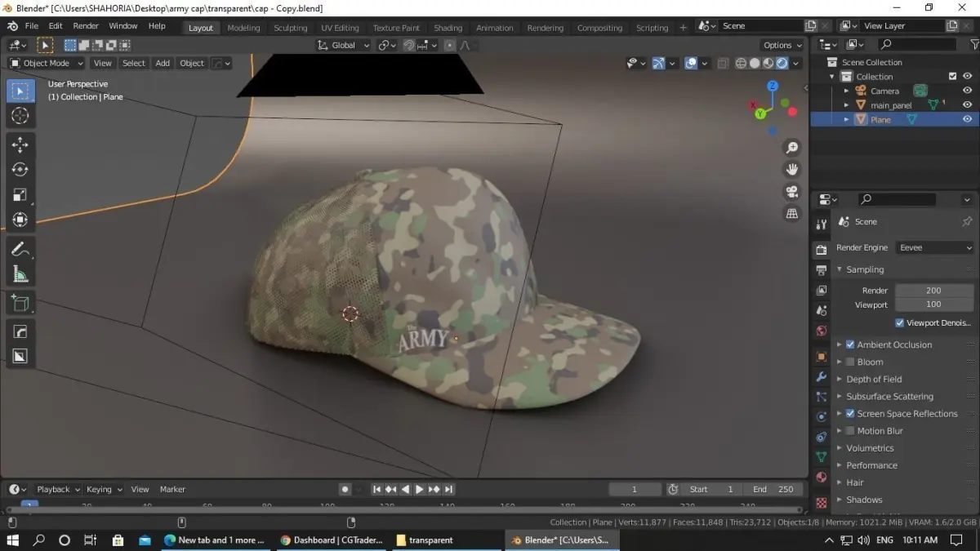Expand the Depth of Field panel
Viewport: 980px width, 551px height.
[x=839, y=379]
